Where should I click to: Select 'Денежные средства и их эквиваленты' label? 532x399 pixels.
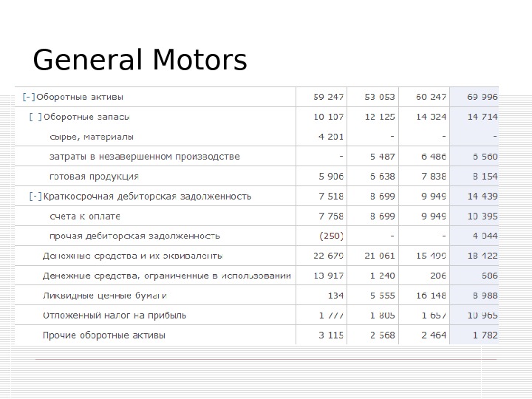(133, 256)
